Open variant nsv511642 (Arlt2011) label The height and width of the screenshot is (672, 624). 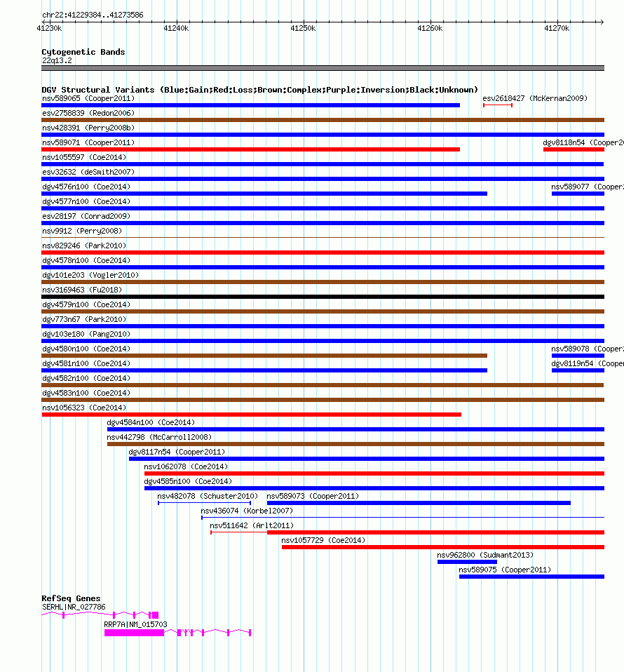(x=252, y=525)
